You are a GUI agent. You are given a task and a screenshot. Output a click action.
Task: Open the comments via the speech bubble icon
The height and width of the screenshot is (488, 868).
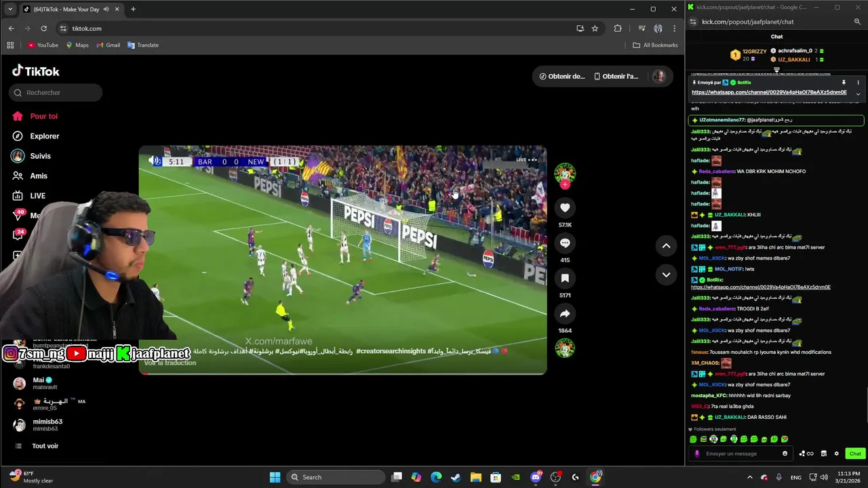pos(565,243)
